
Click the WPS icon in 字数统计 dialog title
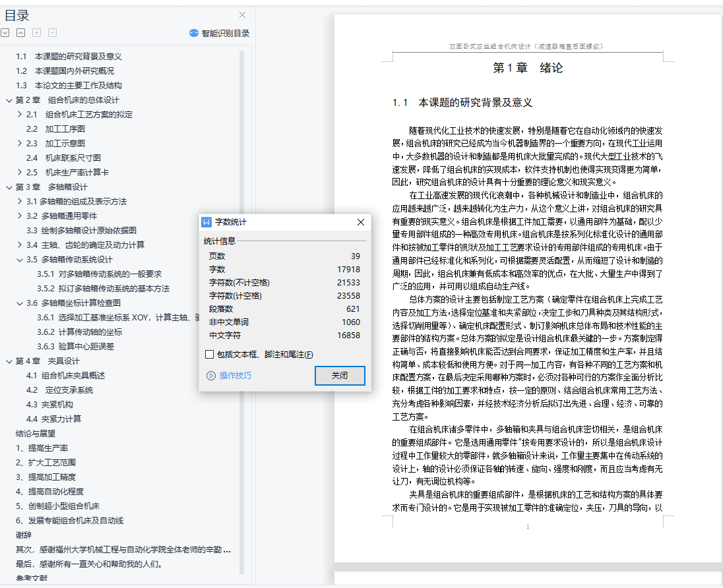[x=206, y=222]
